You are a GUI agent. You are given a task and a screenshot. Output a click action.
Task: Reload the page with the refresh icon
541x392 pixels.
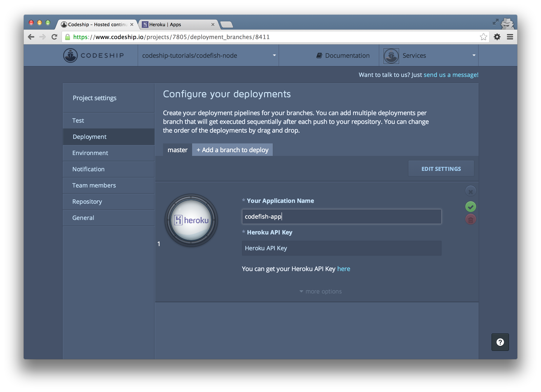click(55, 37)
